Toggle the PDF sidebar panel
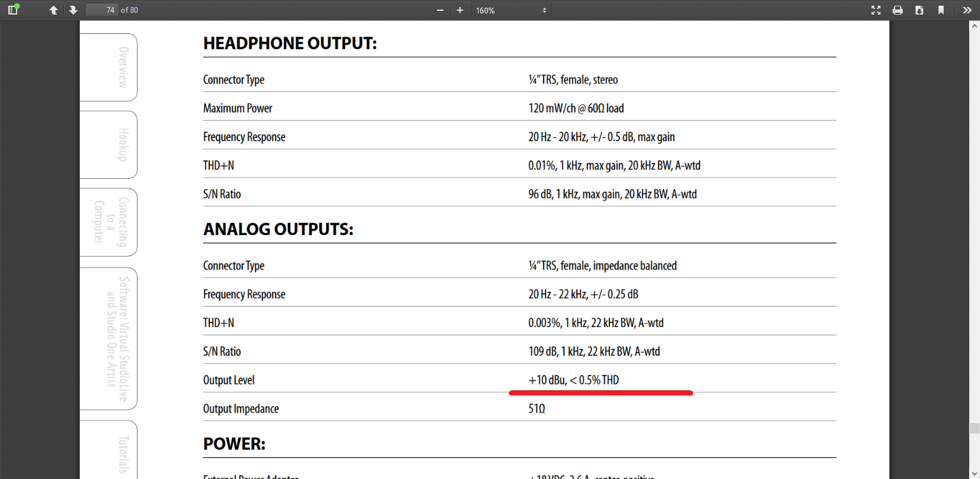 13,10
